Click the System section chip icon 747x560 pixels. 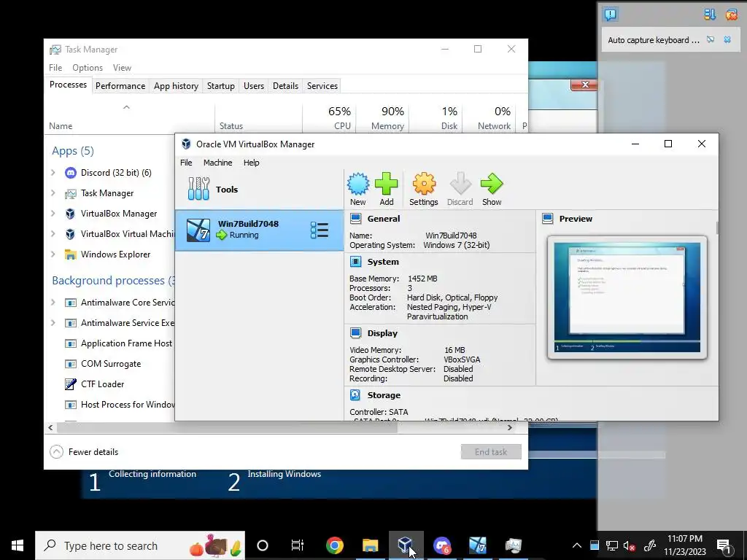(x=355, y=262)
